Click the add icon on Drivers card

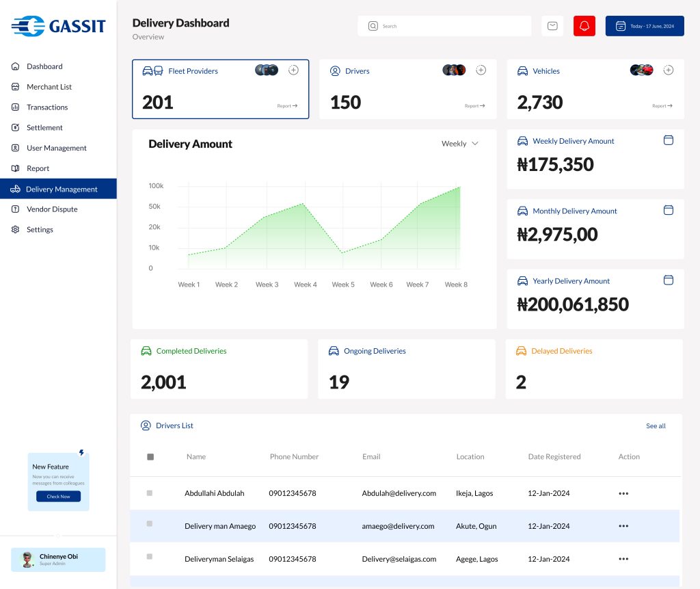click(481, 70)
